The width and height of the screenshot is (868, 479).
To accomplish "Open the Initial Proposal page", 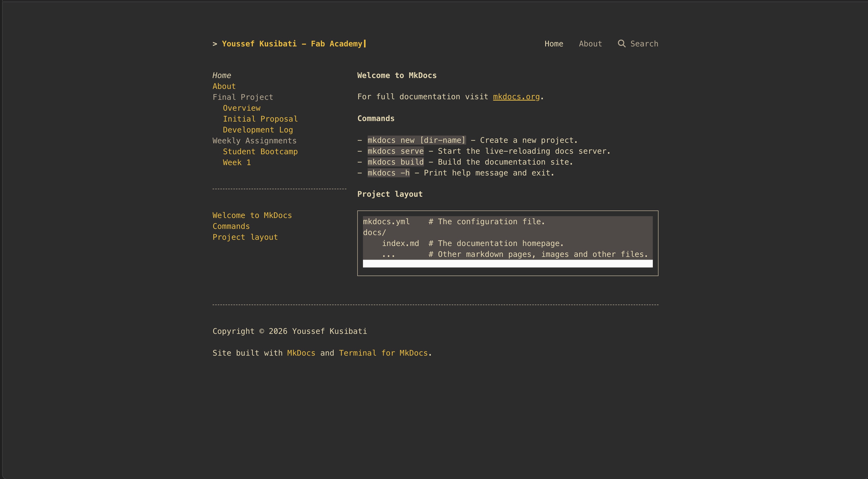I will pos(260,118).
